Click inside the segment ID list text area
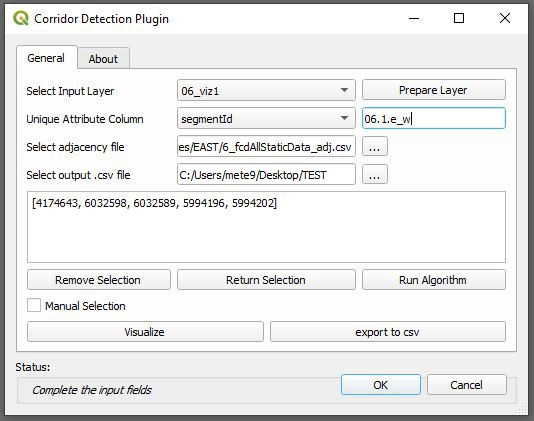Image resolution: width=534 pixels, height=421 pixels. [x=266, y=227]
